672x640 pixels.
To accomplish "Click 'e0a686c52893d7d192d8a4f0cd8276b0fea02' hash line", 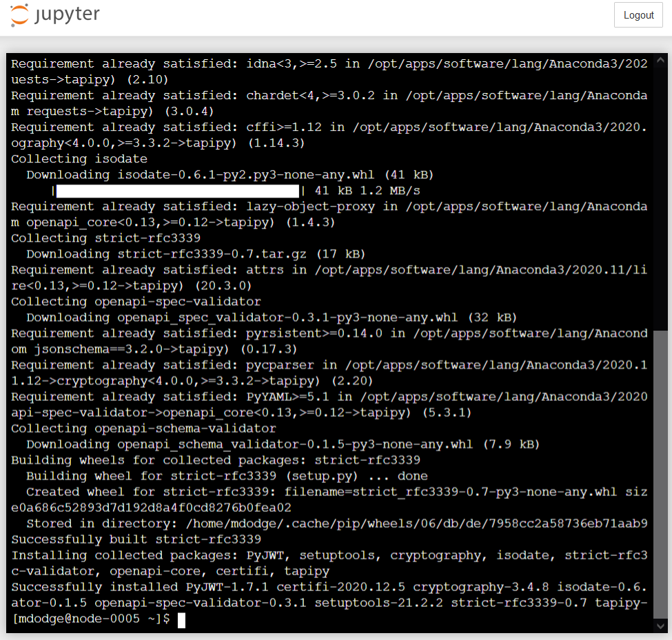I will (x=151, y=508).
